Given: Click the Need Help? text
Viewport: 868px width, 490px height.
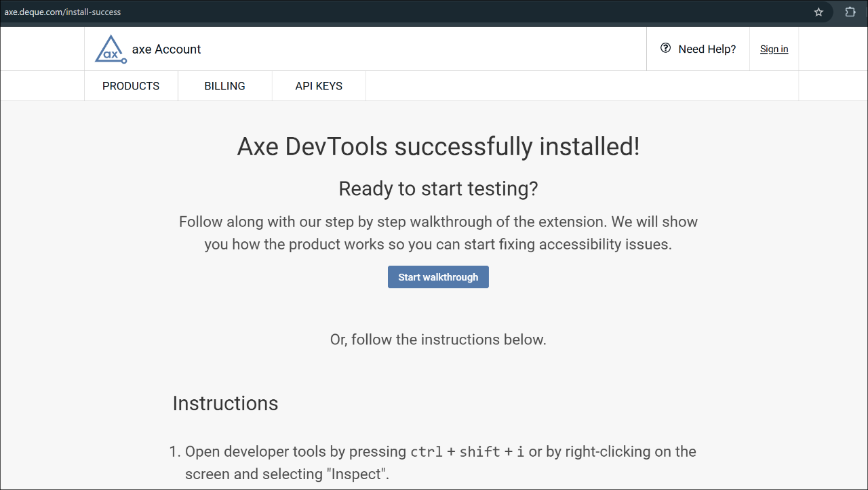Looking at the screenshot, I should coord(707,48).
